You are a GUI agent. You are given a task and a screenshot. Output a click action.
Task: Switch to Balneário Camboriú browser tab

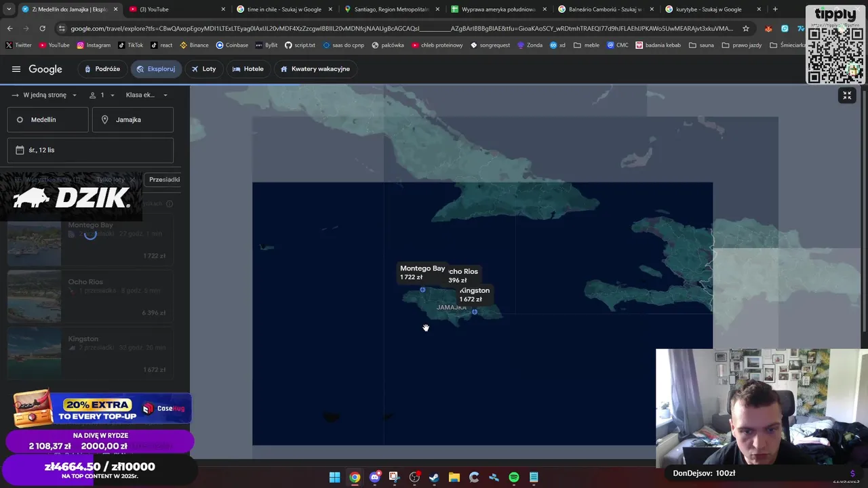click(605, 9)
